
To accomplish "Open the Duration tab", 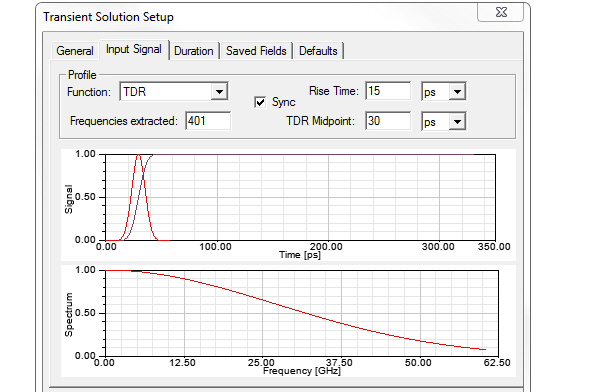I will pyautogui.click(x=194, y=51).
